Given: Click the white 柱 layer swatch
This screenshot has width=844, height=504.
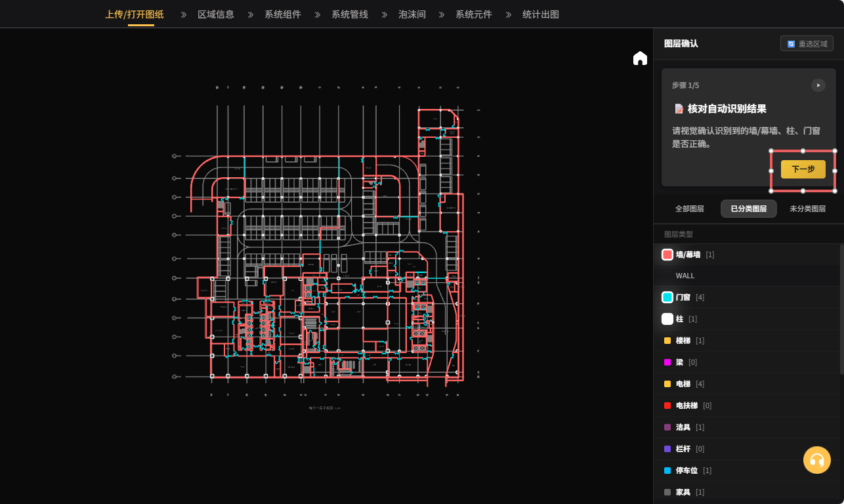Looking at the screenshot, I should click(x=667, y=319).
